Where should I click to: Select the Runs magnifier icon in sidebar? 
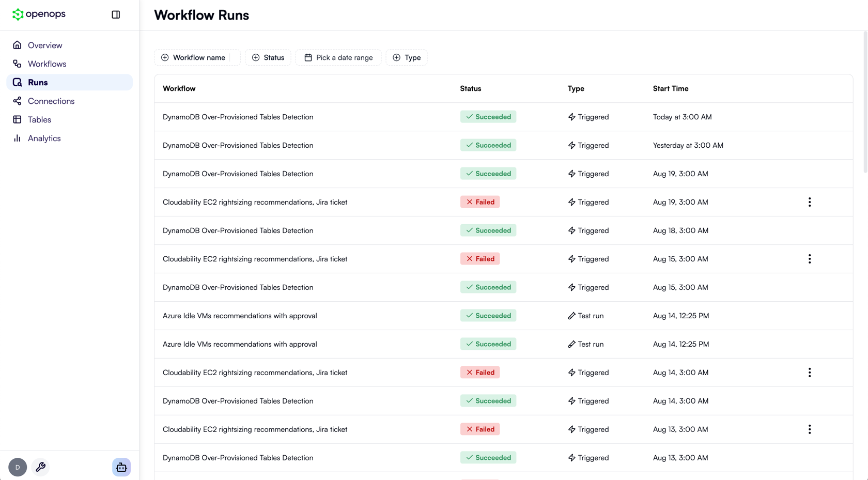click(x=17, y=82)
